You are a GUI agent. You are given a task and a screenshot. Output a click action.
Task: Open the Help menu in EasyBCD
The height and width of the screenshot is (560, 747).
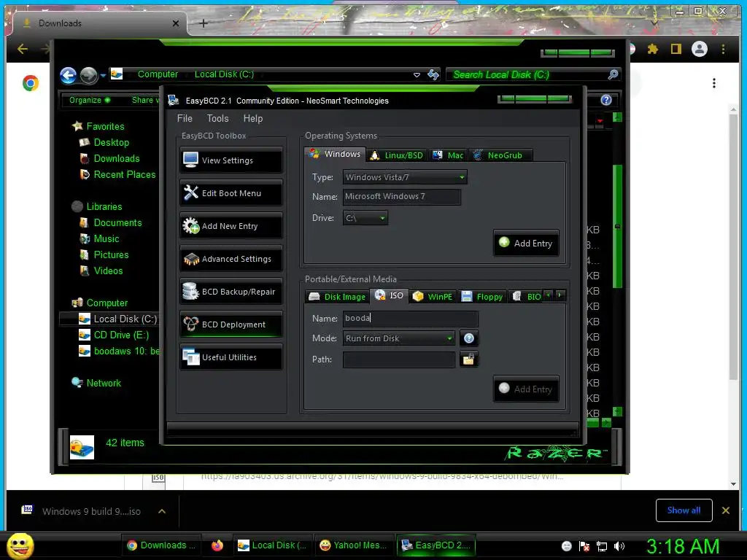coord(253,118)
